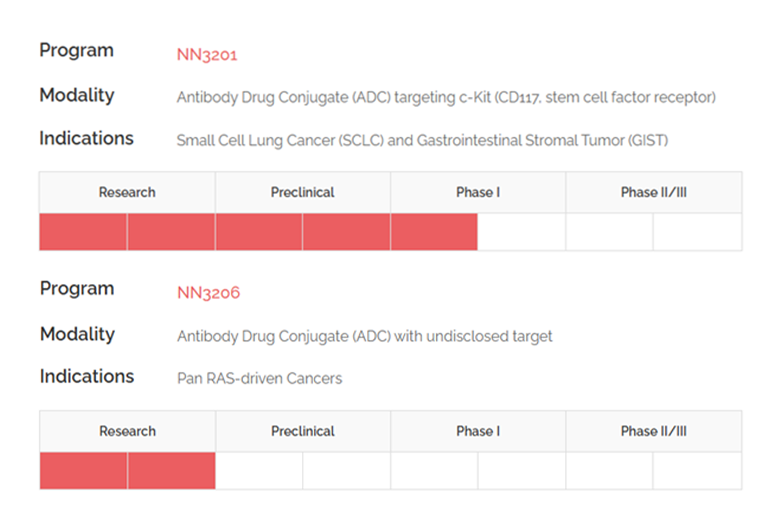Open the NN3201 program link
The width and height of the screenshot is (780, 532).
(207, 55)
